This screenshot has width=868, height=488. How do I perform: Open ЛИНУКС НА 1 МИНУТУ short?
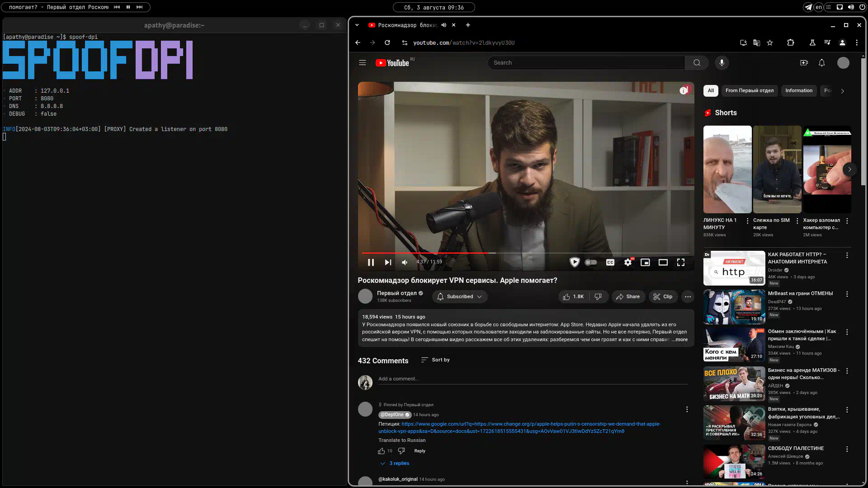(x=727, y=169)
